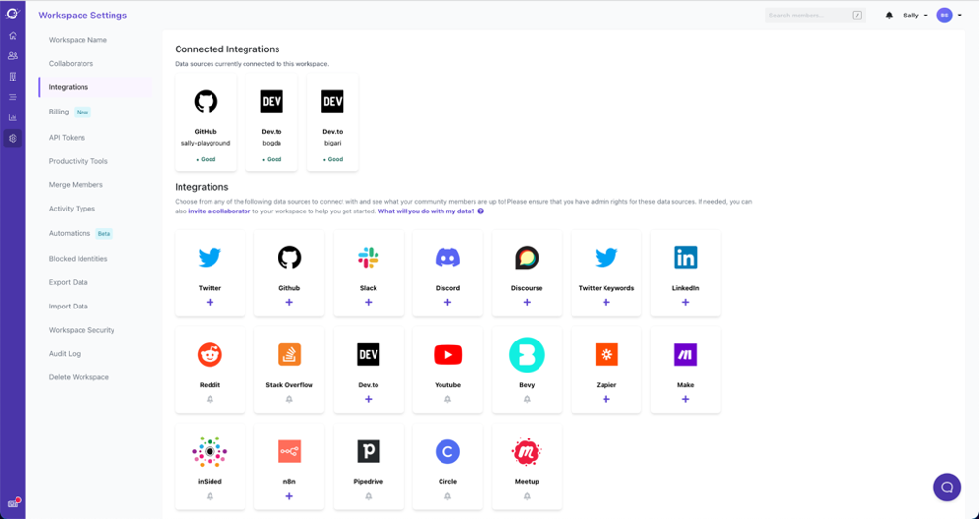Screen dimensions: 980x519
Task: Open the Settings gear icon in sidebar
Action: click(13, 138)
